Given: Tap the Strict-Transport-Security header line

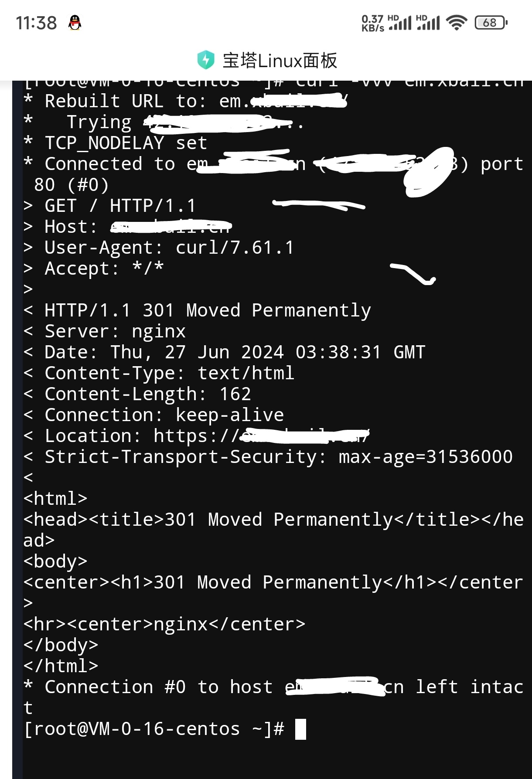Looking at the screenshot, I should coord(268,457).
